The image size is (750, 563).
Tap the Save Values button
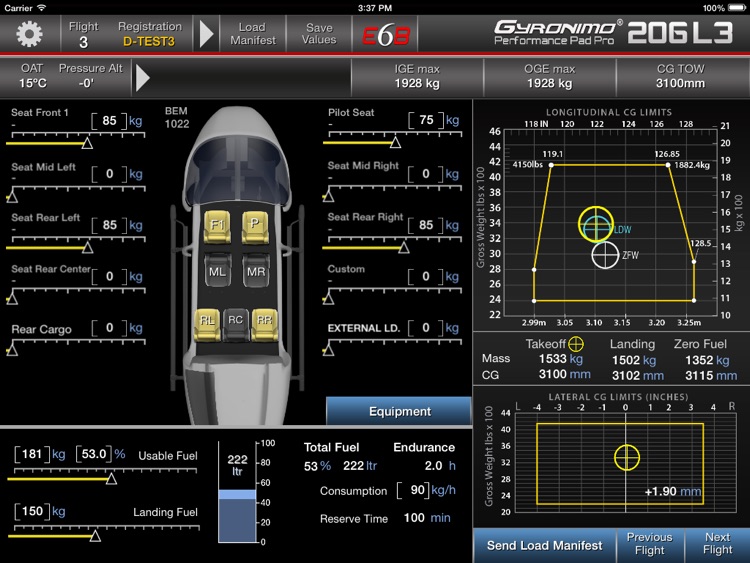pos(319,33)
